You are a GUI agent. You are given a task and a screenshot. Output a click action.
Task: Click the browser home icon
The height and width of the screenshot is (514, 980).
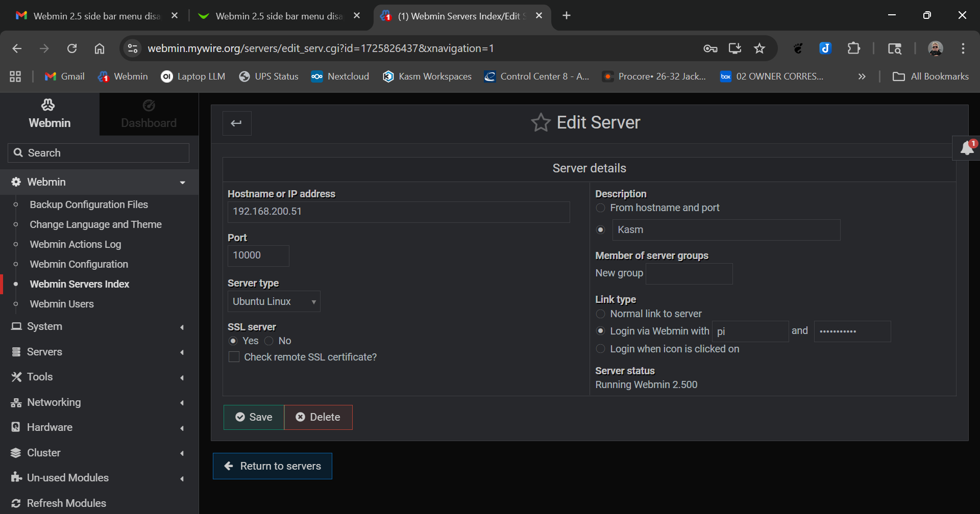click(x=100, y=48)
